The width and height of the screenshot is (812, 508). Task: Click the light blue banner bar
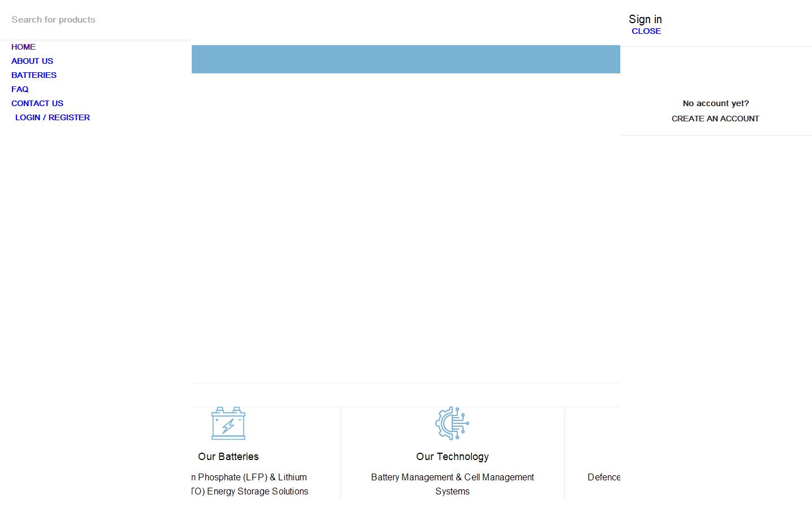tap(406, 59)
